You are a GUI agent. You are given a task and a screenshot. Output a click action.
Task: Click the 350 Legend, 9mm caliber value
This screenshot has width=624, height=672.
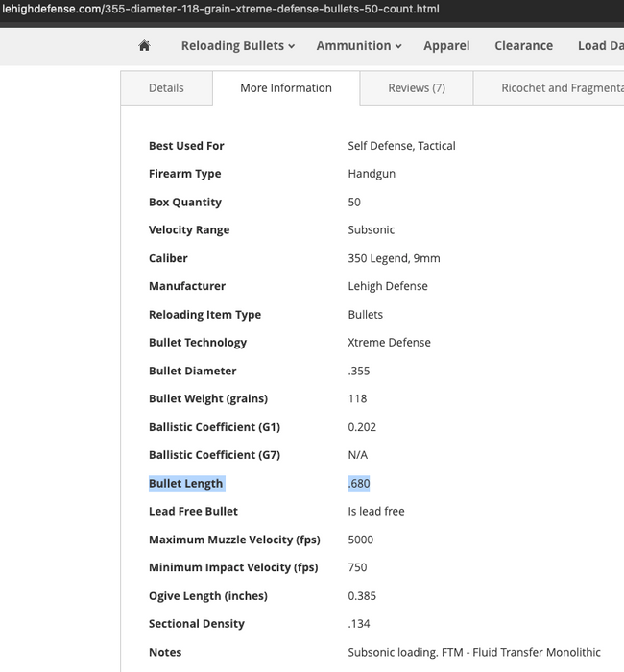tap(394, 258)
